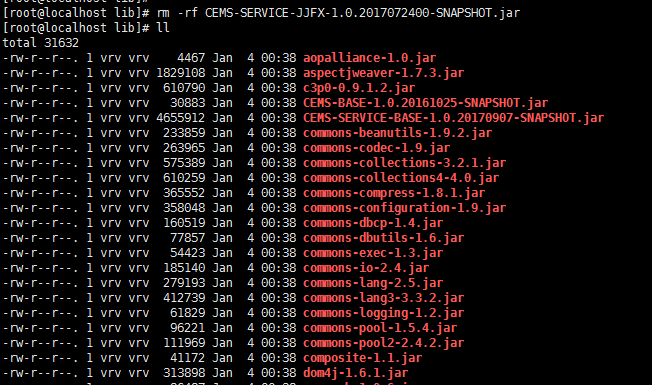
Task: Click commons-collections4-4.0.jar in the list
Action: tap(401, 178)
